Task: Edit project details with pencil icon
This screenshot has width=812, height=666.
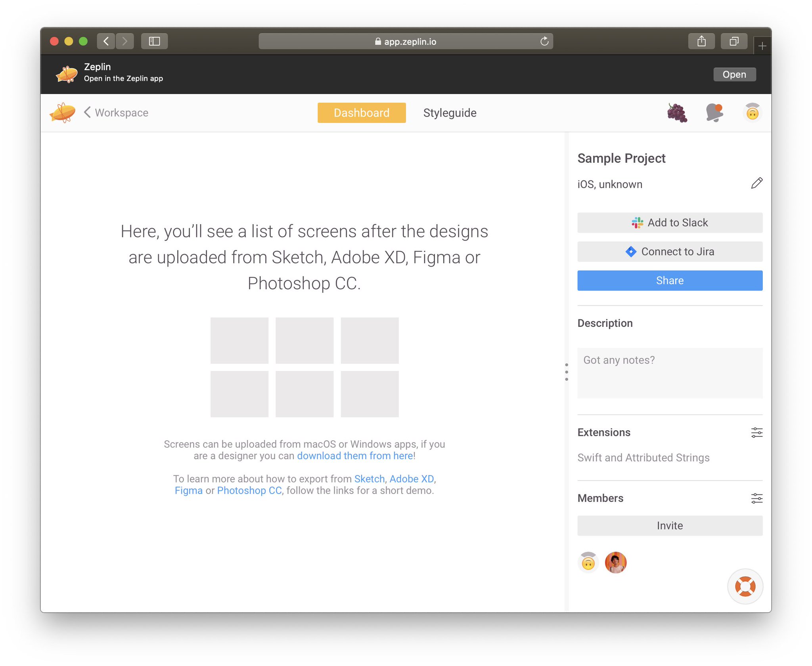Action: (756, 183)
